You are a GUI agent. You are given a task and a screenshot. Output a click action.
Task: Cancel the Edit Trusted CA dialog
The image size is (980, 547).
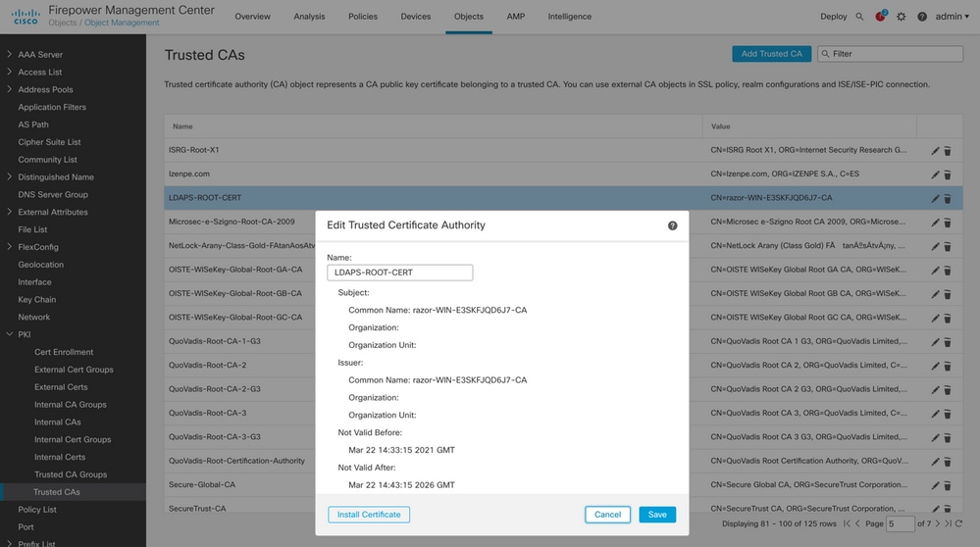(x=607, y=515)
